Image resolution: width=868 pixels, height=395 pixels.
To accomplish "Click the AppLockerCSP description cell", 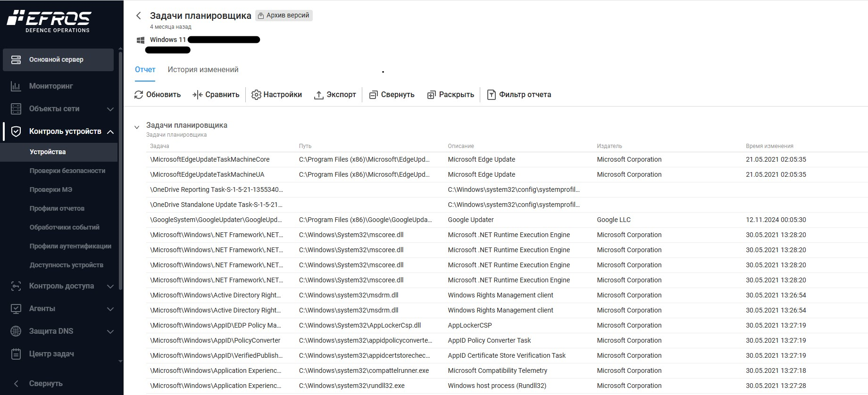I will [470, 325].
